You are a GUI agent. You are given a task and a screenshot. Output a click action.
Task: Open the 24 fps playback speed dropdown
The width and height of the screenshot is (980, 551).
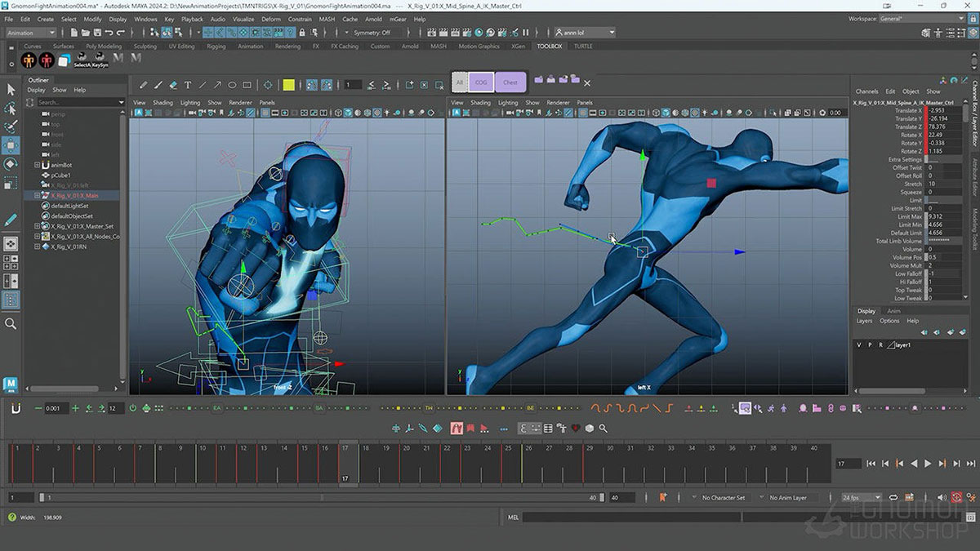tap(856, 497)
